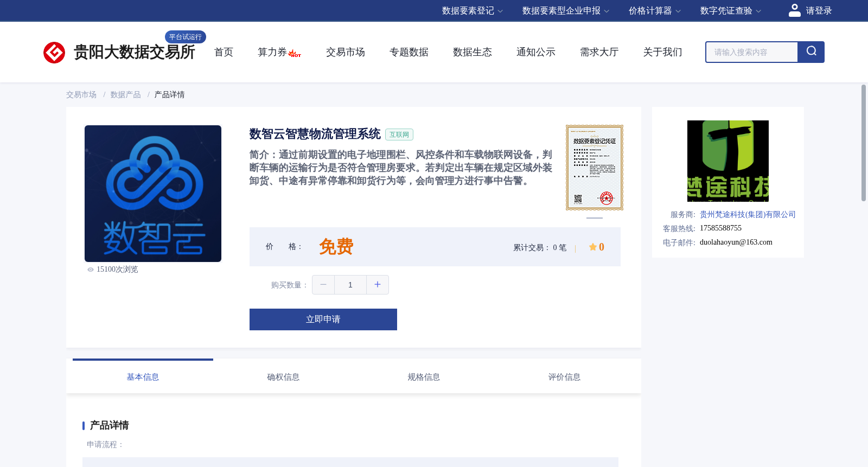Click the email duolahaoyun@163.com
This screenshot has height=467, width=868.
[x=736, y=242]
